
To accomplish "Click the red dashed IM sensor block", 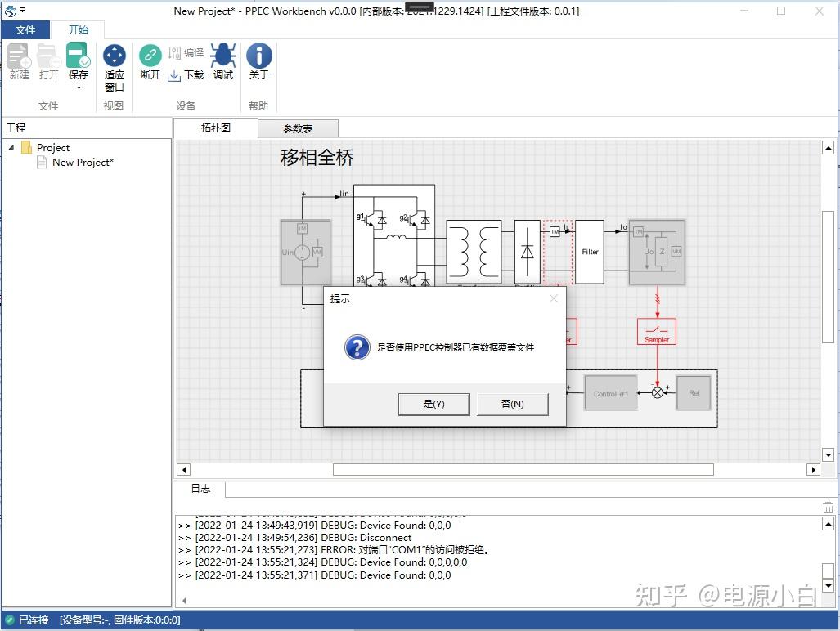I will click(x=558, y=252).
